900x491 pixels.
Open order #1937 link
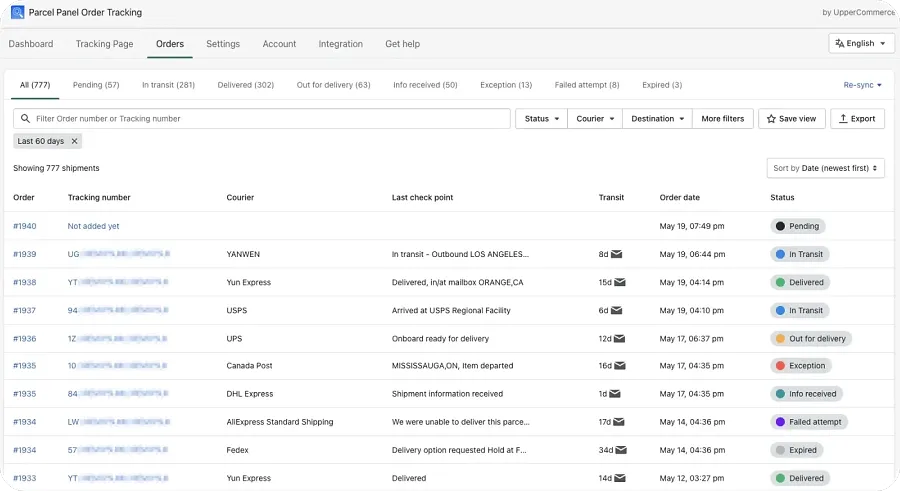25,310
